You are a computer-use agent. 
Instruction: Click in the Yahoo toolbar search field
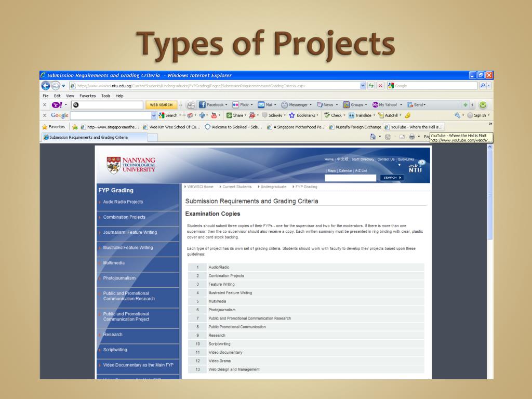107,105
